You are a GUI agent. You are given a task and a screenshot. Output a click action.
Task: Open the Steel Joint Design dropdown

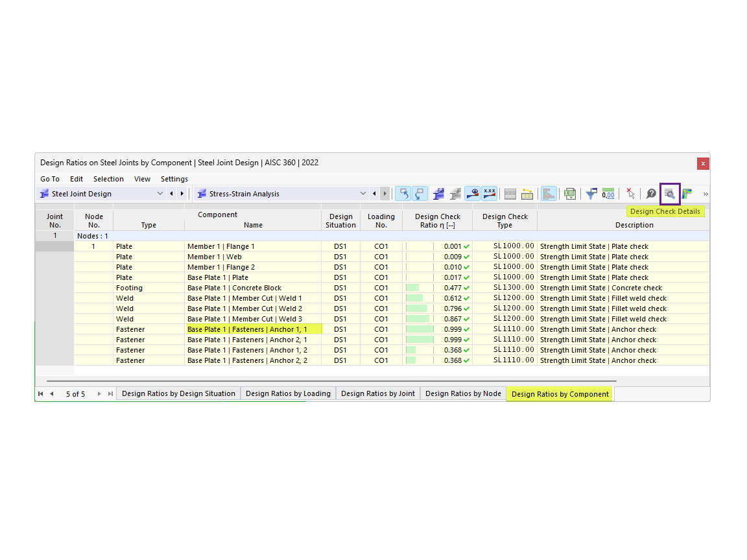click(x=160, y=194)
